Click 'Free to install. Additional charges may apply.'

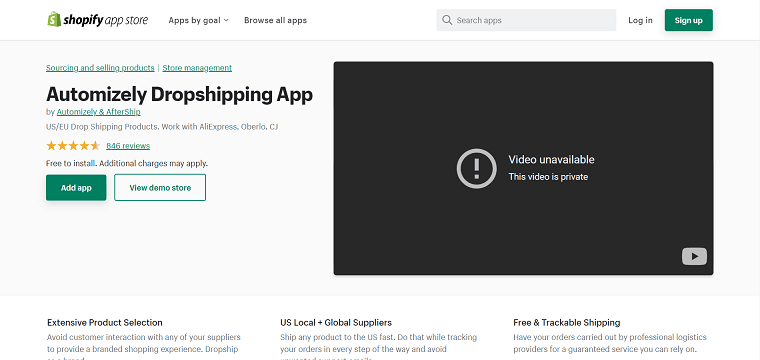[127, 164]
